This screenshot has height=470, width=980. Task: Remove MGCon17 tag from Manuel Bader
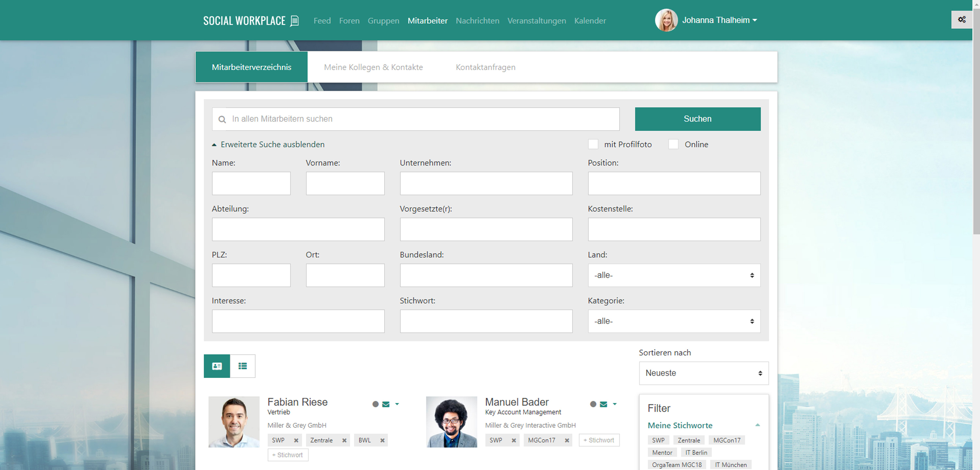pos(567,440)
